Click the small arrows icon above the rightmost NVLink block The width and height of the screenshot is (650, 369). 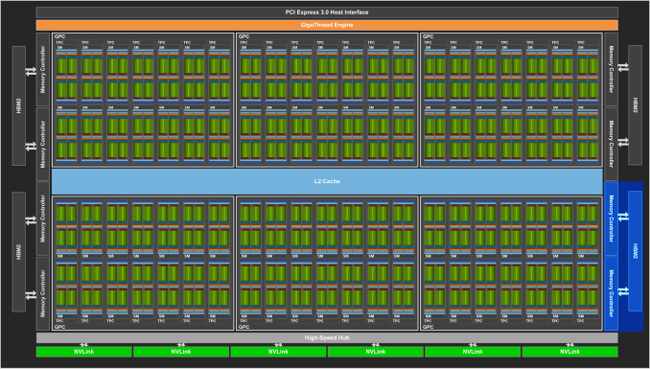click(x=570, y=345)
